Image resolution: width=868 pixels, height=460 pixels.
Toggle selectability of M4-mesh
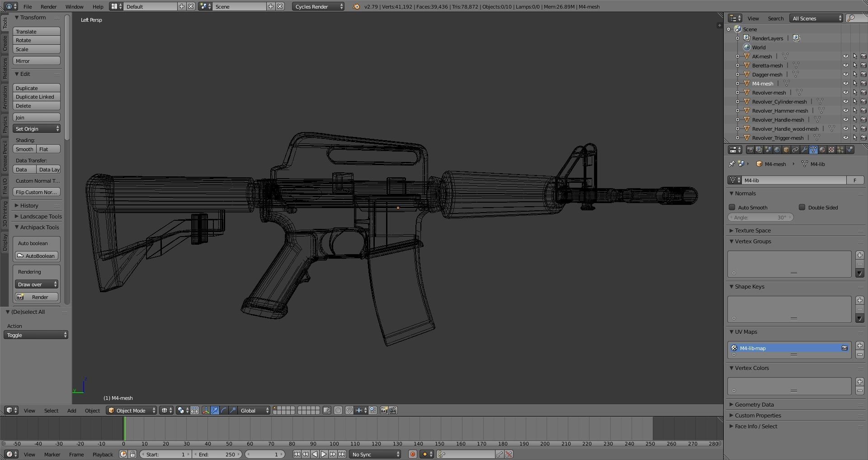(x=855, y=84)
